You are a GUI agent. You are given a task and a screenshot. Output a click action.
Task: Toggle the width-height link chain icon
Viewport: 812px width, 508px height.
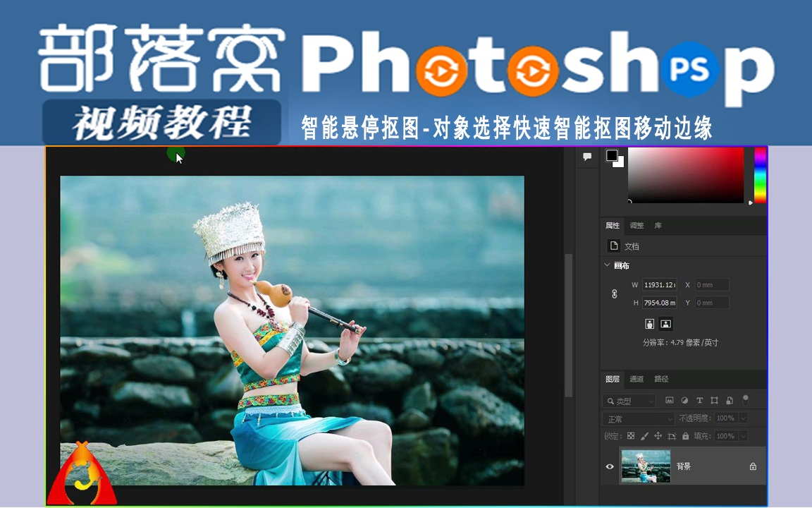[x=614, y=294]
